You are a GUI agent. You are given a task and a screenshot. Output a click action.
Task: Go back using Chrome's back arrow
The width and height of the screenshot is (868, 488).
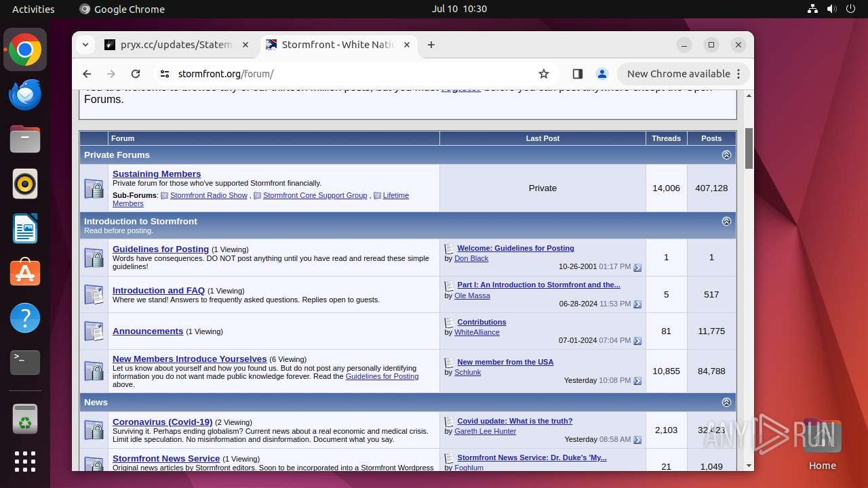87,74
